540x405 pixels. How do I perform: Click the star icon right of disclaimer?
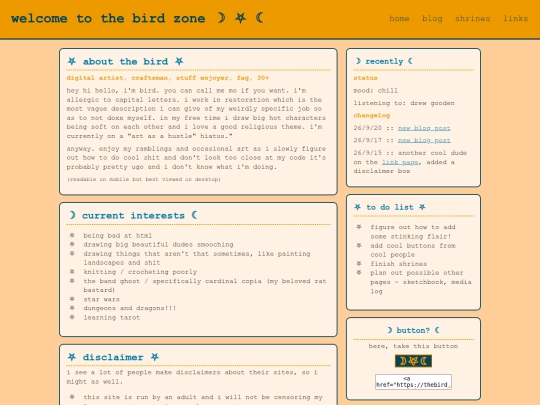(155, 357)
